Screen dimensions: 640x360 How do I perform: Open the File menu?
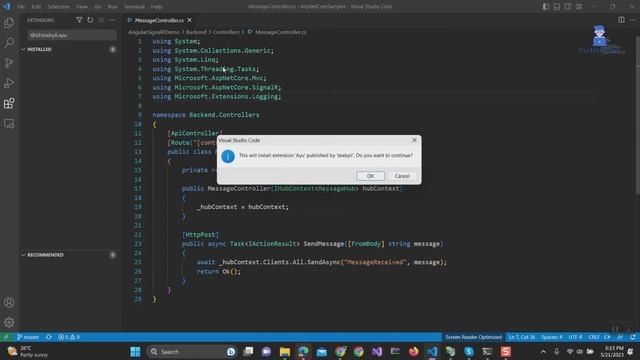21,7
